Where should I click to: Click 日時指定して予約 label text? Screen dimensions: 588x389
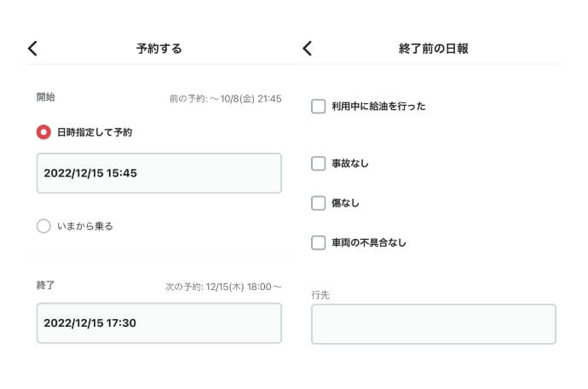[x=95, y=132]
